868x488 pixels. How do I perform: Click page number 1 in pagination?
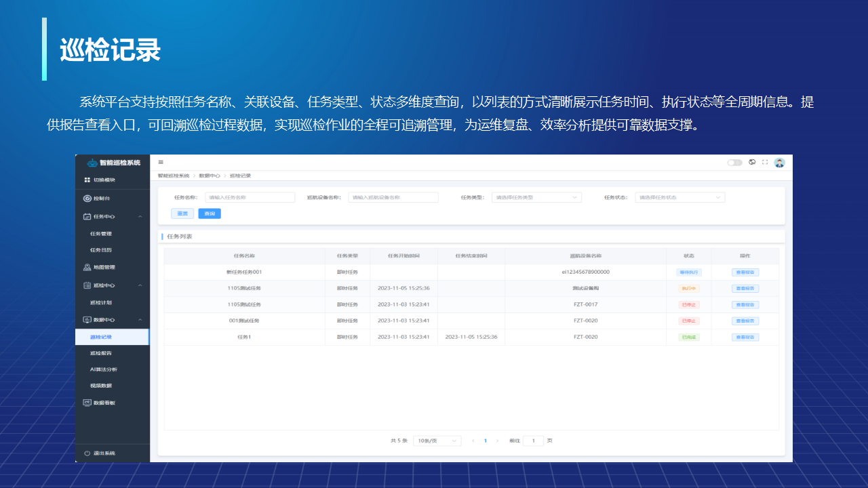point(486,441)
